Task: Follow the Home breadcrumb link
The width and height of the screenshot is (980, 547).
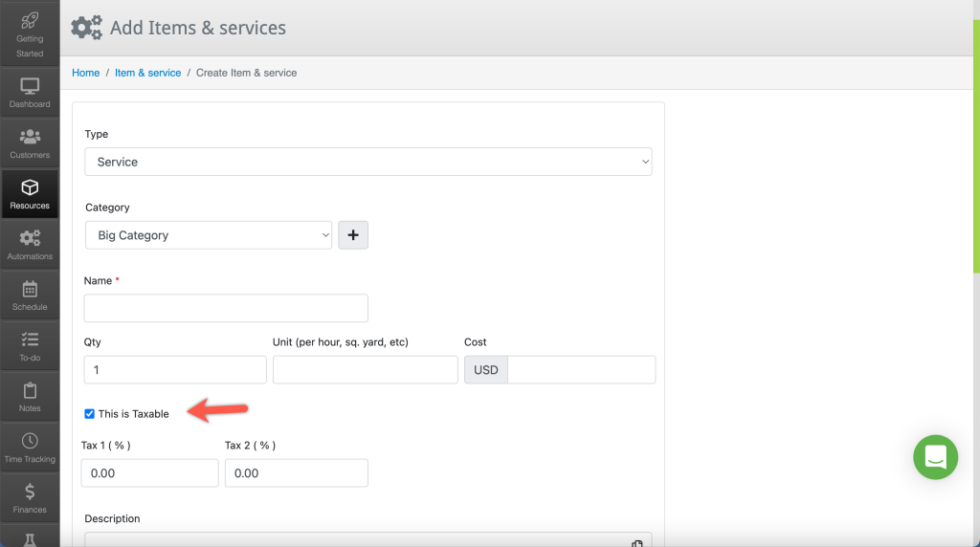Action: point(85,73)
